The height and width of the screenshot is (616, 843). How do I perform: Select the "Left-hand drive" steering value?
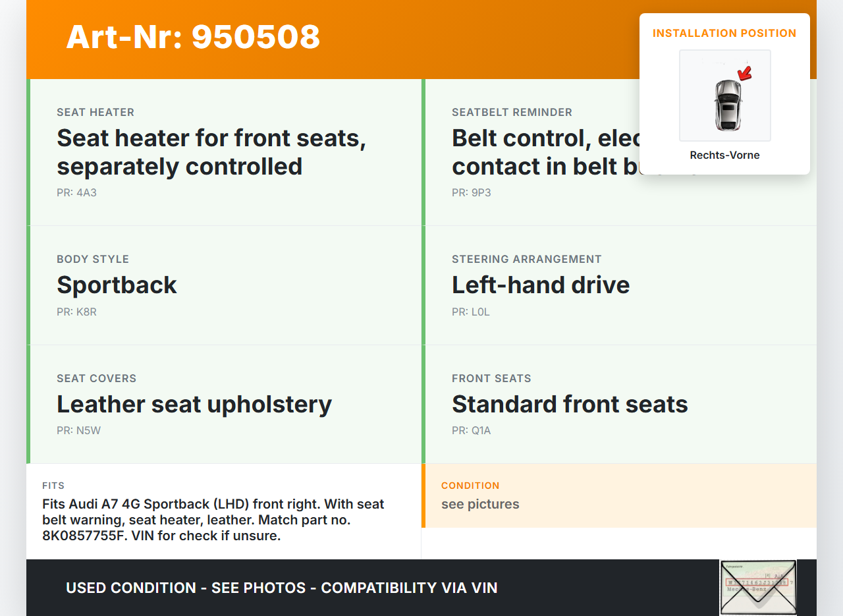541,285
